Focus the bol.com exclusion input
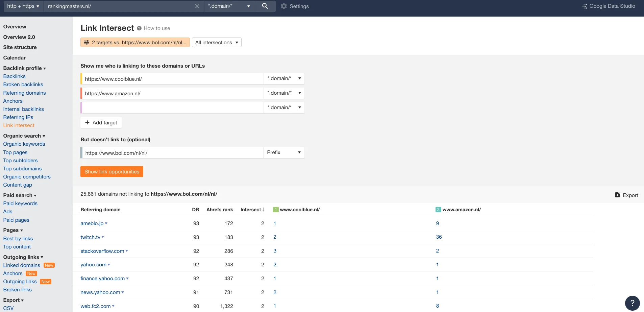The image size is (644, 312). 173,152
